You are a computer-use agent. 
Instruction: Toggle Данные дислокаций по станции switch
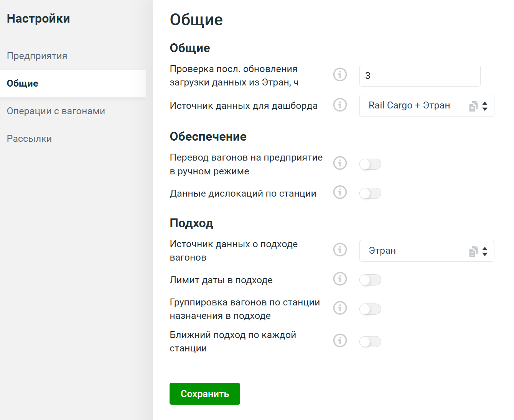pos(370,194)
